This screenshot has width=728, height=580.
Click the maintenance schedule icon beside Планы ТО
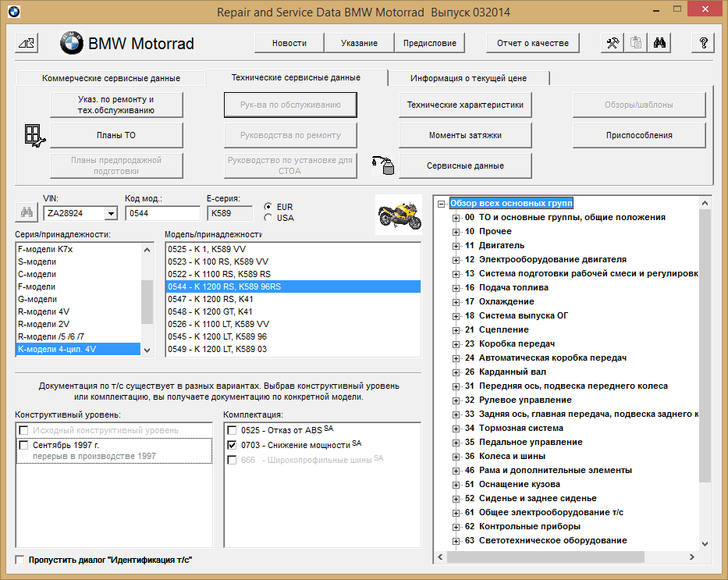(x=35, y=135)
